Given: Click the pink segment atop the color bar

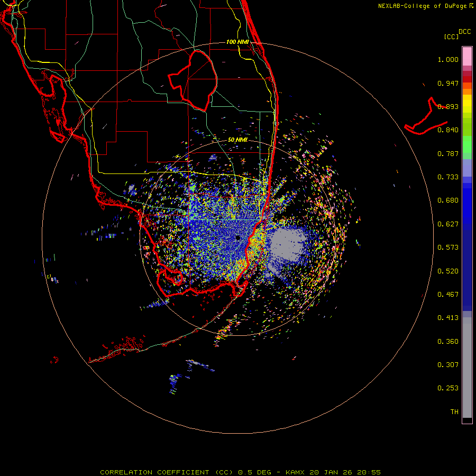Looking at the screenshot, I should pyautogui.click(x=467, y=57).
